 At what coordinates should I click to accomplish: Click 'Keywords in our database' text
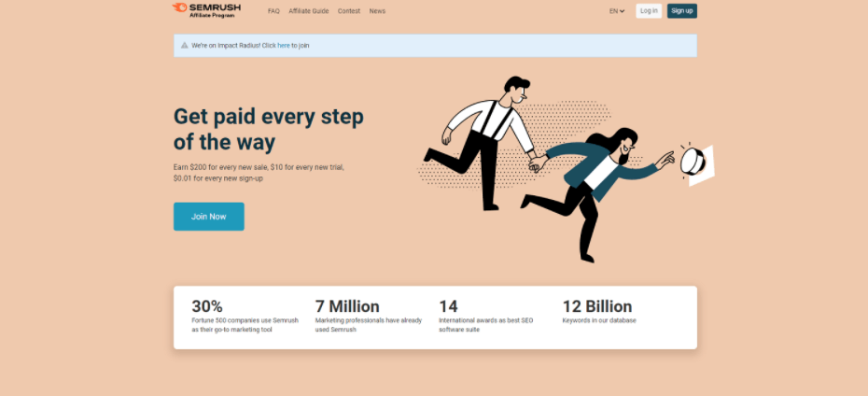coord(599,320)
